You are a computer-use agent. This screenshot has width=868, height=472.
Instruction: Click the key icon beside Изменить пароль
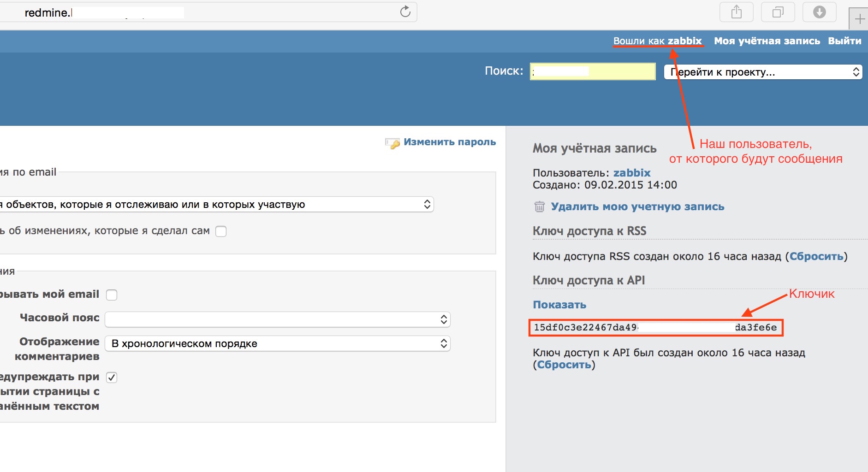pyautogui.click(x=392, y=143)
